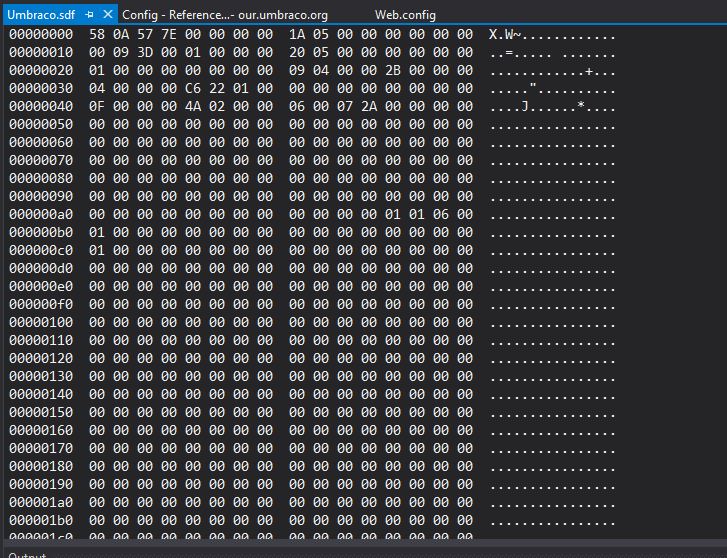This screenshot has height=558, width=727.
Task: Click the offset label 00000100
Action: pyautogui.click(x=41, y=322)
